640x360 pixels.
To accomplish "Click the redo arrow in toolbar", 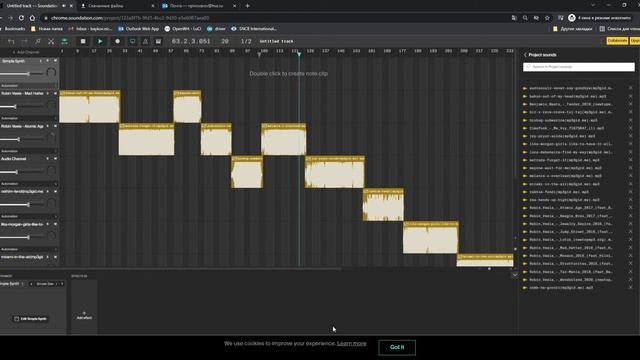I will click(x=24, y=41).
